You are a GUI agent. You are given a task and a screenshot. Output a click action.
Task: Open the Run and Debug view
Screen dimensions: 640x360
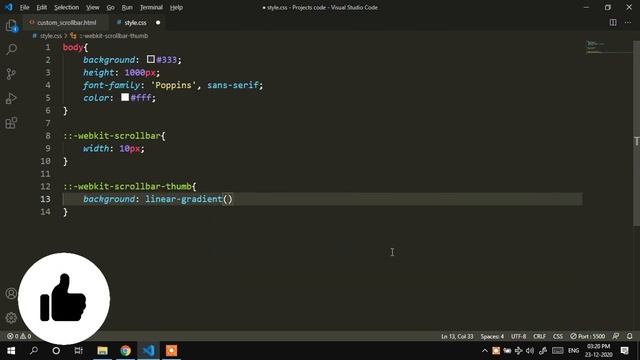(x=11, y=98)
